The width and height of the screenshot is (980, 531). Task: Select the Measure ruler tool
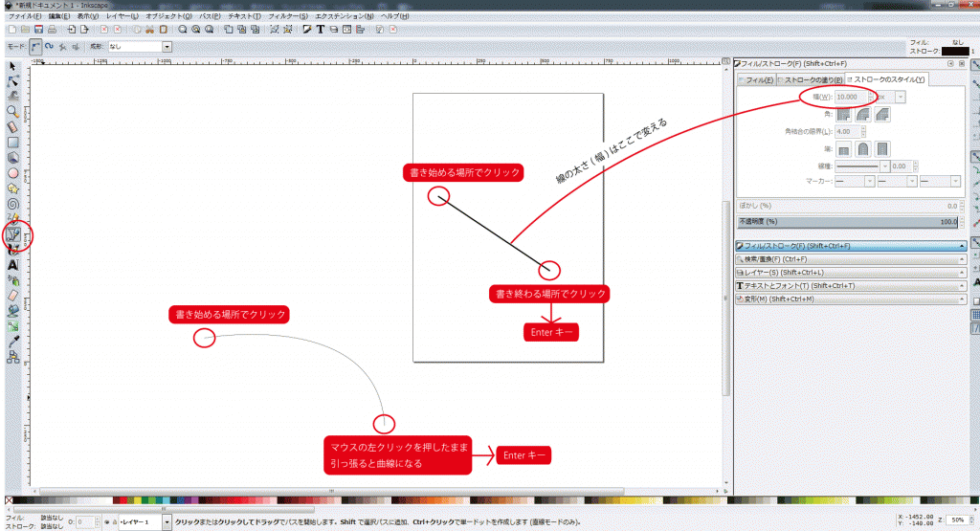pyautogui.click(x=12, y=127)
